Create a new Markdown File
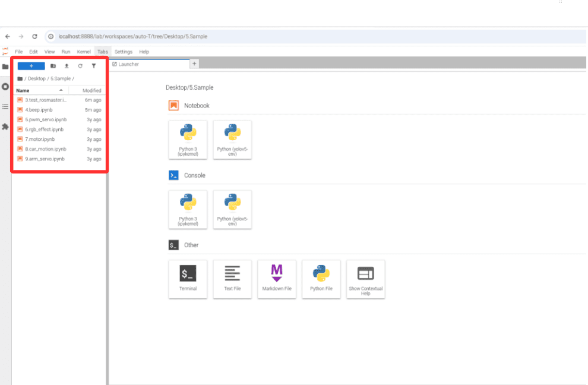 pyautogui.click(x=277, y=279)
